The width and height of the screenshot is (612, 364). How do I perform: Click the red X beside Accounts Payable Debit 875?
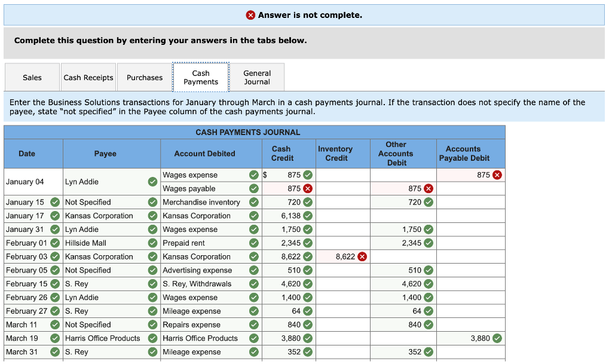pyautogui.click(x=497, y=175)
